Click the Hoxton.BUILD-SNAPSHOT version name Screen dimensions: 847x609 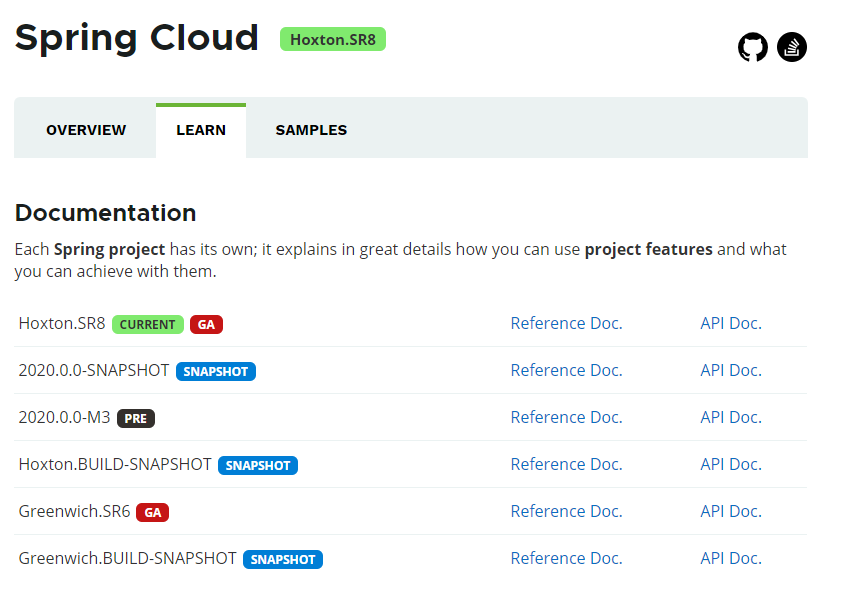click(115, 464)
